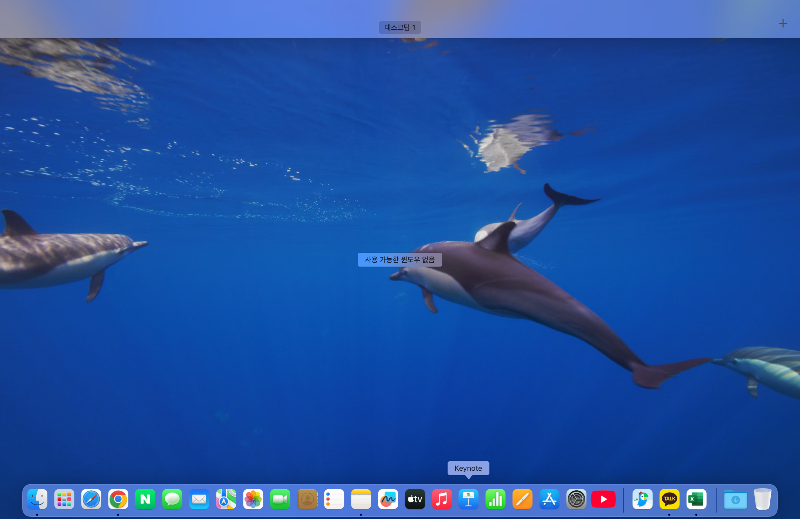This screenshot has width=800, height=519.
Task: Add a new desktop with plus button
Action: (783, 23)
